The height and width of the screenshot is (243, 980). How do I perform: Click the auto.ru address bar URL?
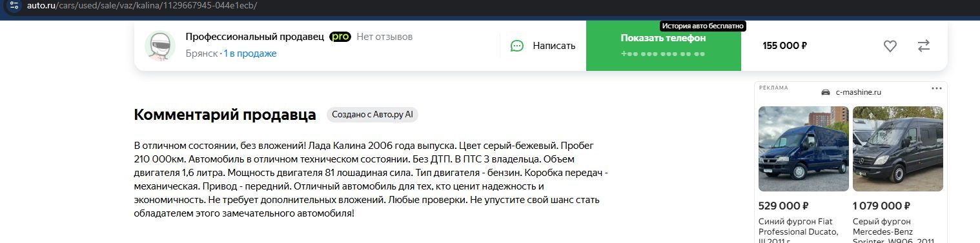pos(141,5)
